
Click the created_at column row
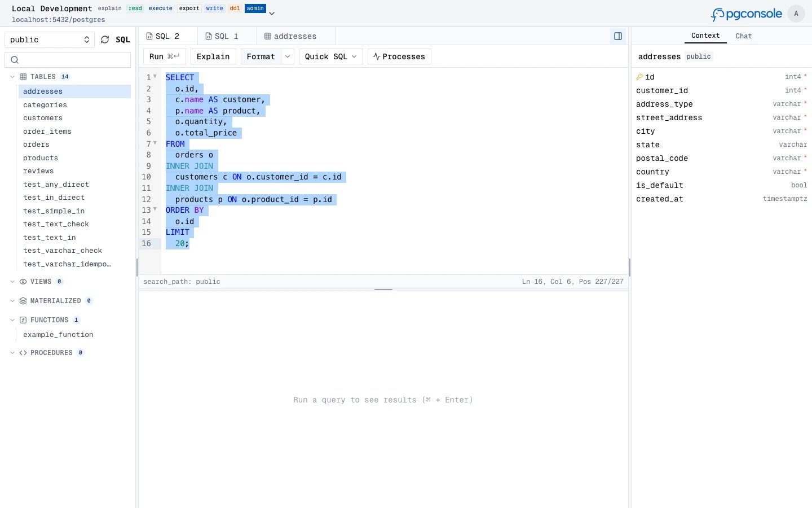(x=722, y=199)
